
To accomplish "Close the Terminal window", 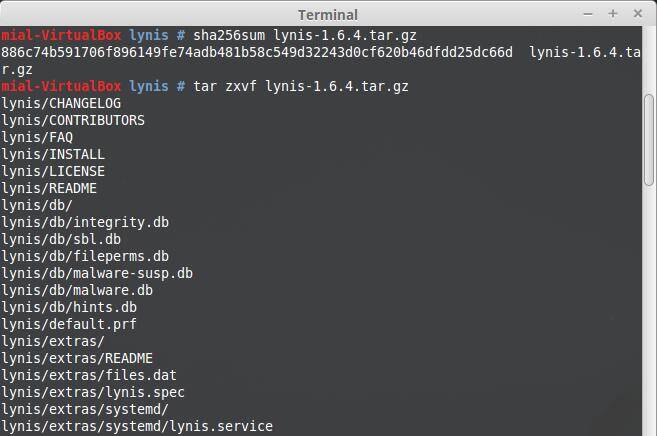I will (636, 13).
